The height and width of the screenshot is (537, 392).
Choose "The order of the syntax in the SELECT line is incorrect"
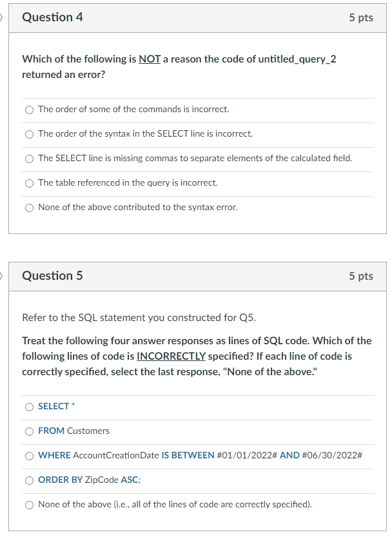tap(29, 133)
